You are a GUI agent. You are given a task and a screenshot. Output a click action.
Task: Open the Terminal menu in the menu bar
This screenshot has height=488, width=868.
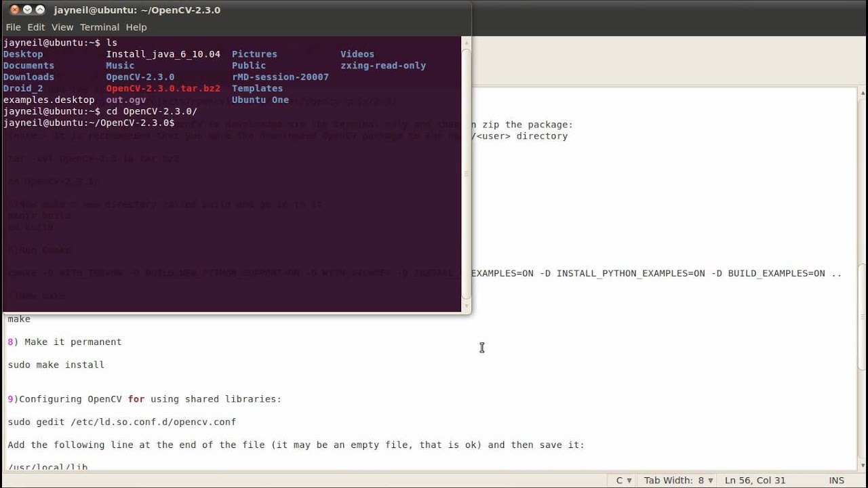100,27
